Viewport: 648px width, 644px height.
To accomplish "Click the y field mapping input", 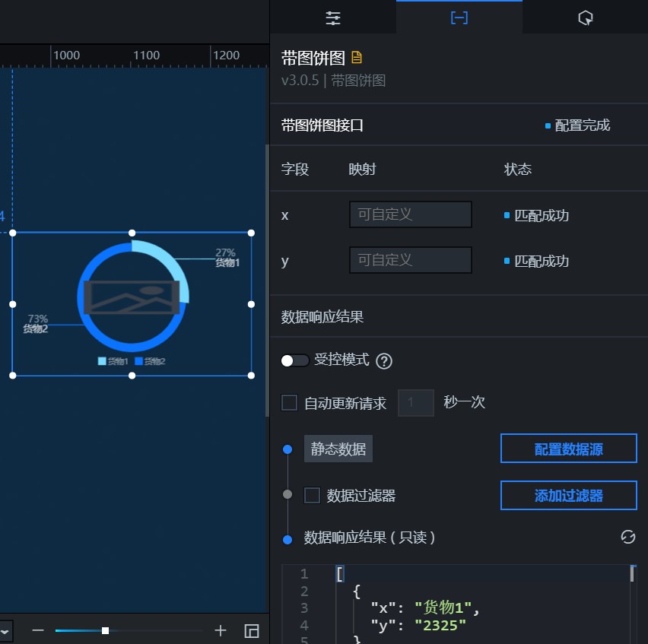I will [x=411, y=260].
